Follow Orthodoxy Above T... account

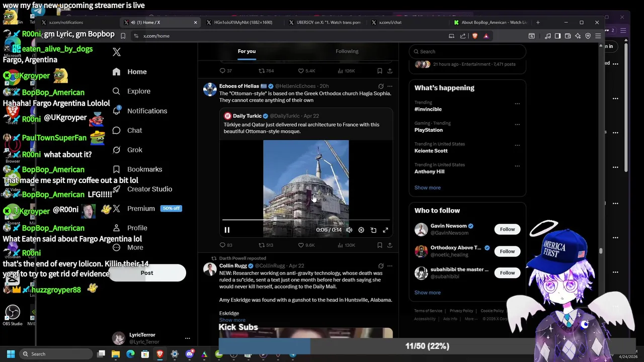pyautogui.click(x=507, y=251)
